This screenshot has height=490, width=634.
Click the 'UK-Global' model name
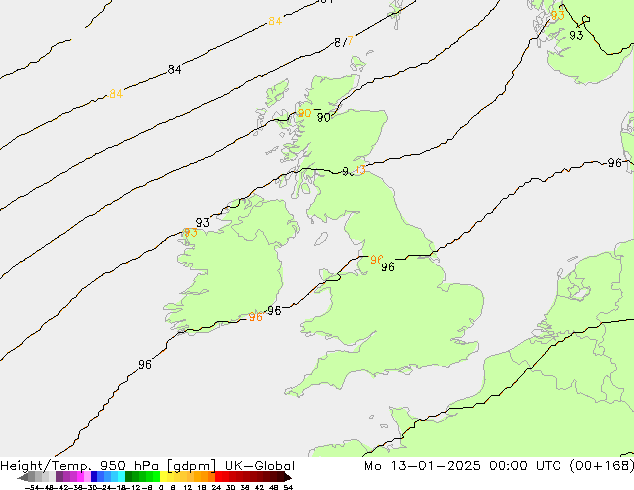260,466
